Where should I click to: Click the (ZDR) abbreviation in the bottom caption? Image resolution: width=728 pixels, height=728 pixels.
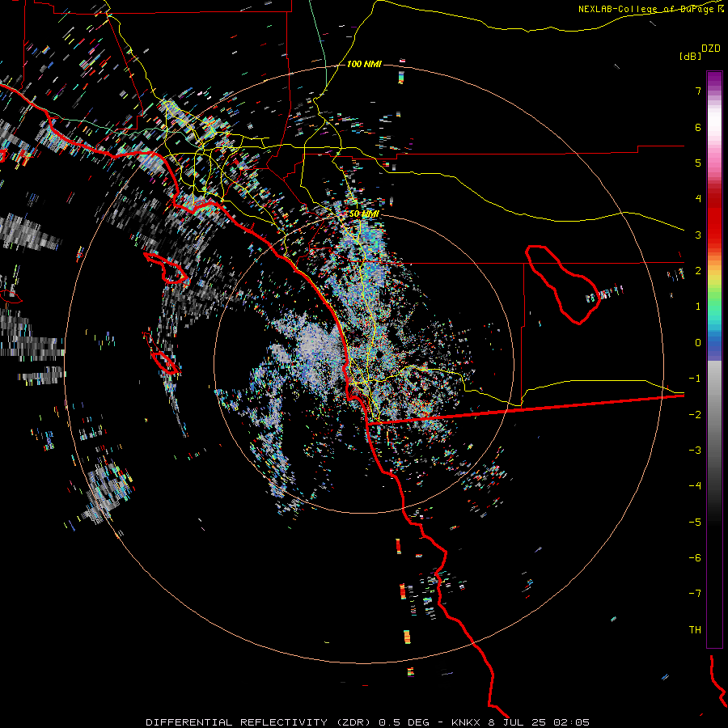pos(353,722)
